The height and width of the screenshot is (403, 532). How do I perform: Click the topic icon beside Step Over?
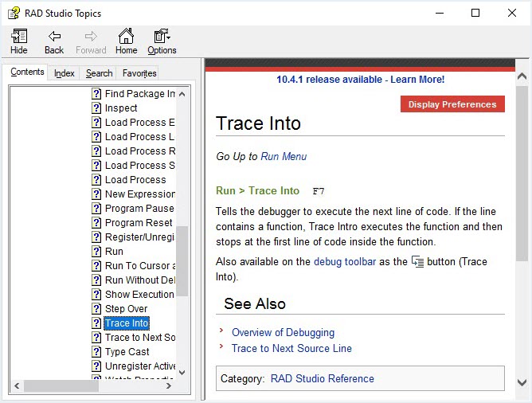96,309
